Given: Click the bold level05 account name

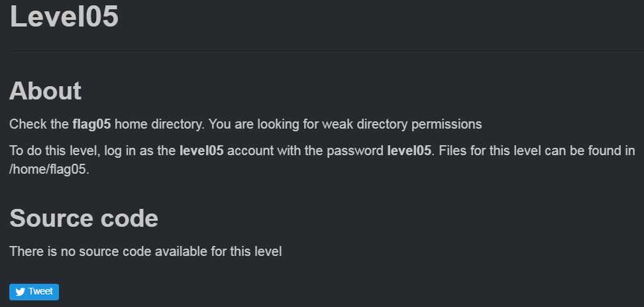Looking at the screenshot, I should coord(201,151).
